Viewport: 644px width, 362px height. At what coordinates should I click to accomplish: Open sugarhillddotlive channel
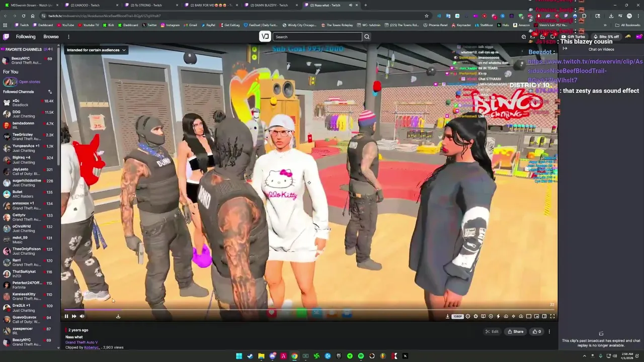[x=28, y=183]
